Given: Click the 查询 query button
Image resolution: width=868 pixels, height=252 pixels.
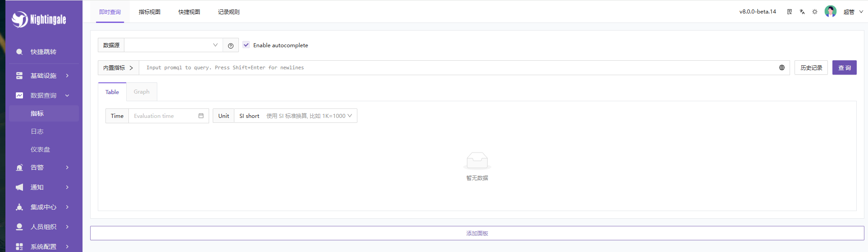Looking at the screenshot, I should (844, 67).
